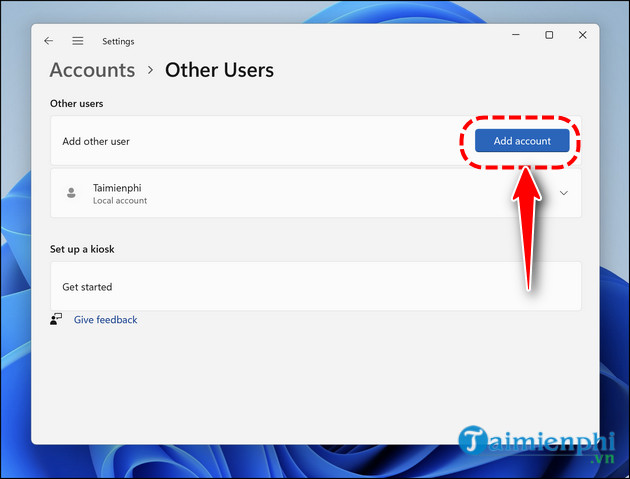Navigate to Accounts in the breadcrumb
The image size is (630, 479).
pyautogui.click(x=92, y=70)
